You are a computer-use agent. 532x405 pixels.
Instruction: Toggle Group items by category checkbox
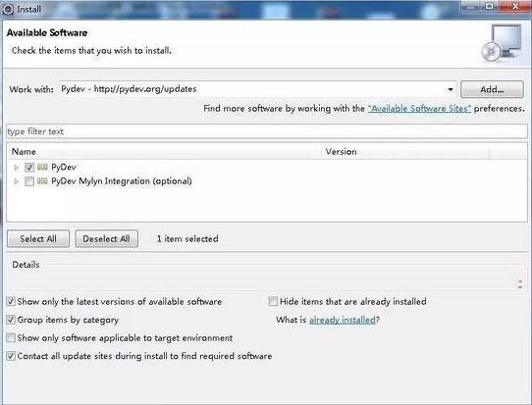11,320
